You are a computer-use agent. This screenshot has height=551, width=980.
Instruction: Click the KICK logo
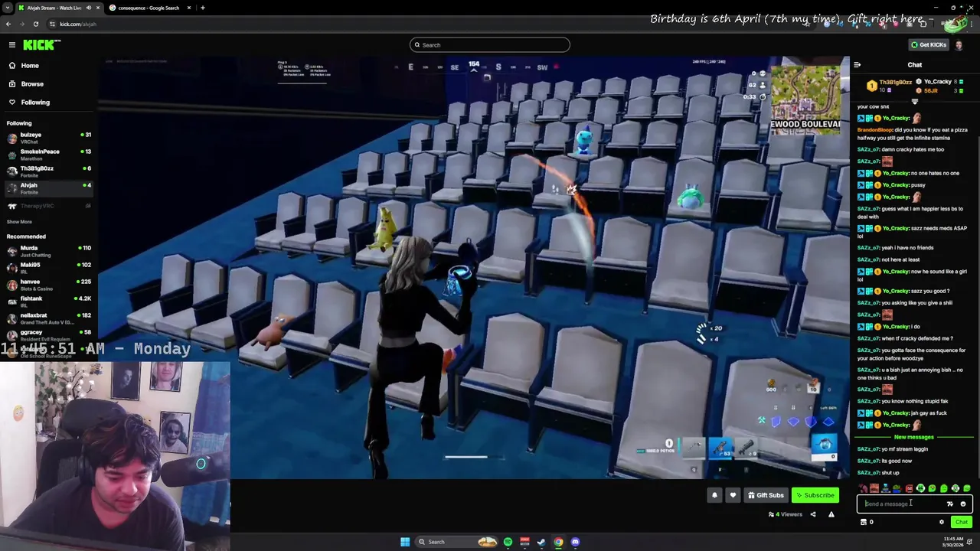point(41,45)
